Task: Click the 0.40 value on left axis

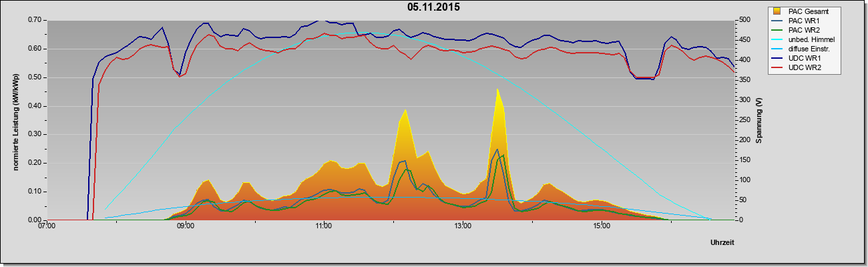Action: pos(35,106)
